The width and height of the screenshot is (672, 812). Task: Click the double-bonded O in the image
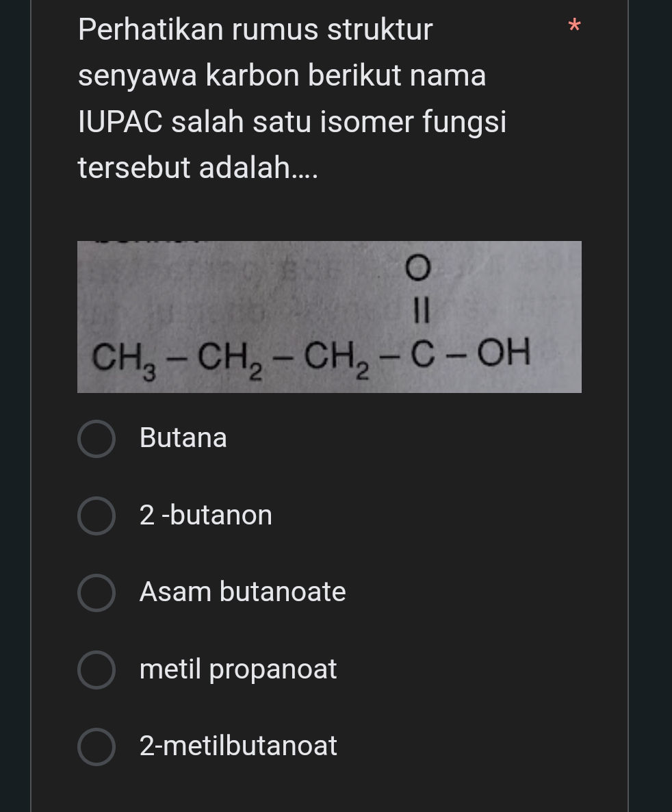[419, 268]
